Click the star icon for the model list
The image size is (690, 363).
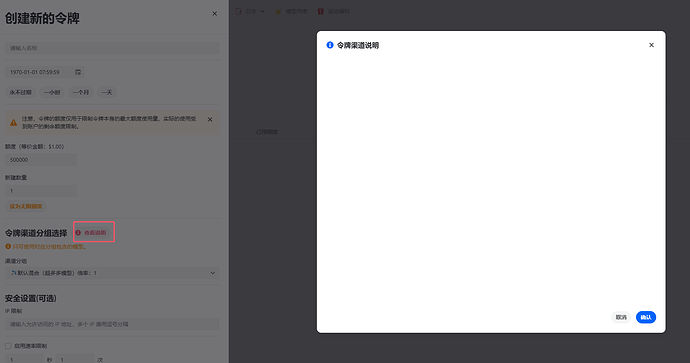pos(278,11)
